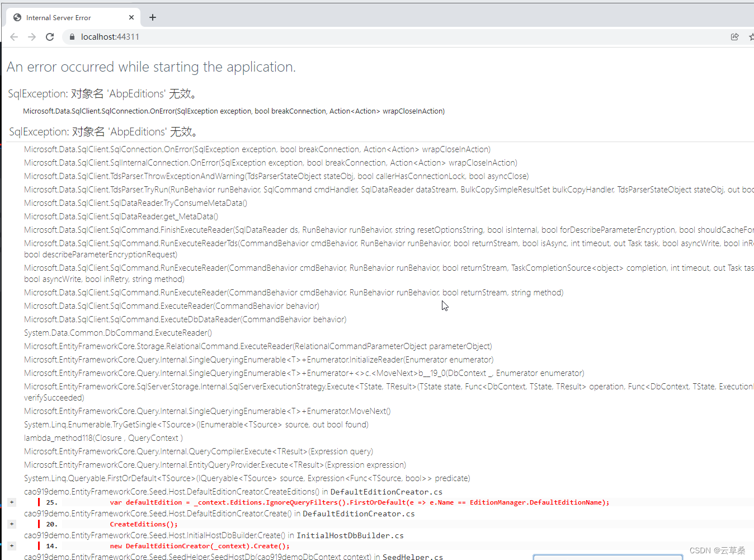This screenshot has height=560, width=754.
Task: Click the 'var defaultEdition' code line
Action: point(360,502)
